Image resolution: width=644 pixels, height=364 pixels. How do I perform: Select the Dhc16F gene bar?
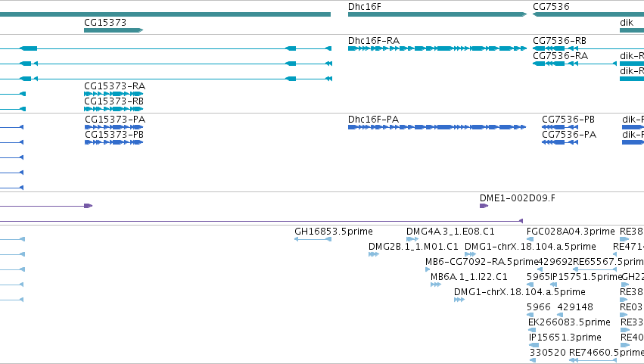tap(437, 14)
